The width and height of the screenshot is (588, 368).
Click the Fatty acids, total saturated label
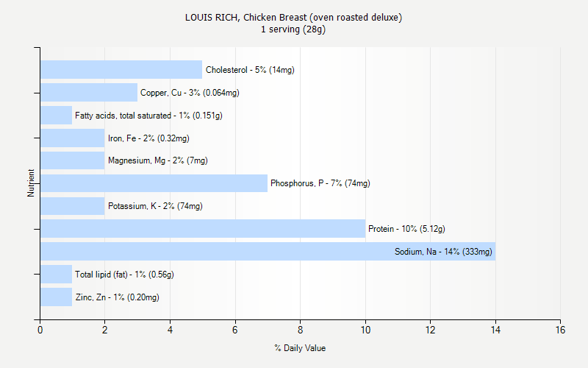tap(148, 116)
